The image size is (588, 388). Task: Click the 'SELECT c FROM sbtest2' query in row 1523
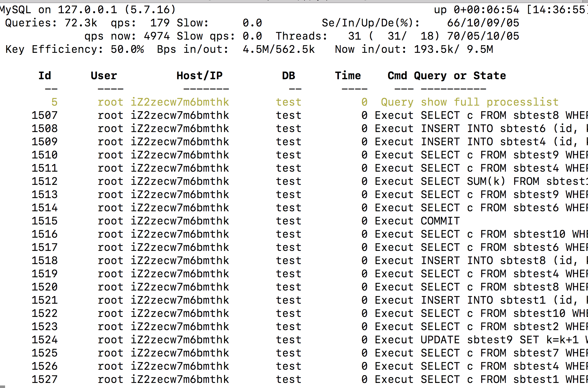coord(490,327)
